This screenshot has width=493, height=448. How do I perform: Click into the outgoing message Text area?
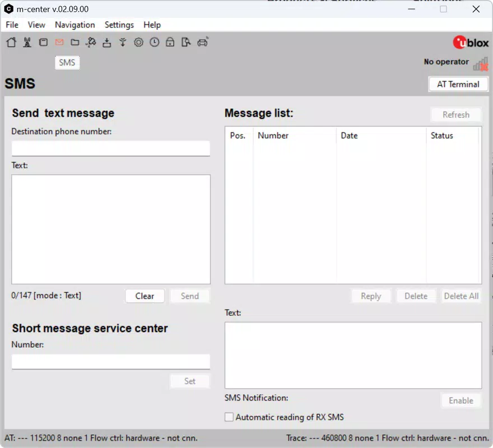coord(111,229)
